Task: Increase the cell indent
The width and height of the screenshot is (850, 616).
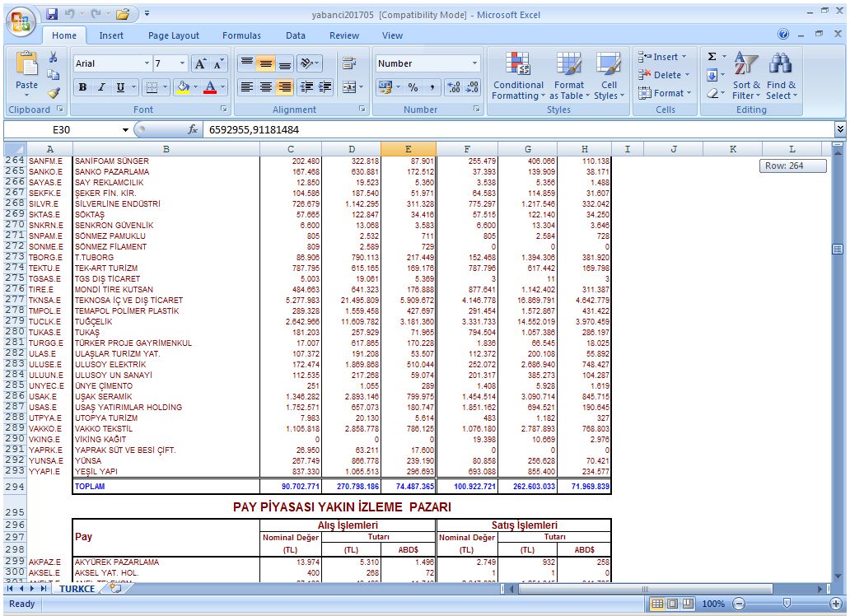Action: click(x=325, y=87)
